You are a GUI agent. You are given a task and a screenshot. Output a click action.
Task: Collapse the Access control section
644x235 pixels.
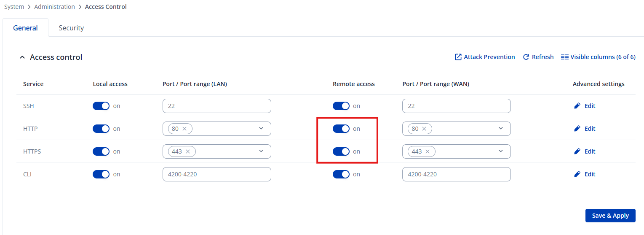(x=22, y=57)
